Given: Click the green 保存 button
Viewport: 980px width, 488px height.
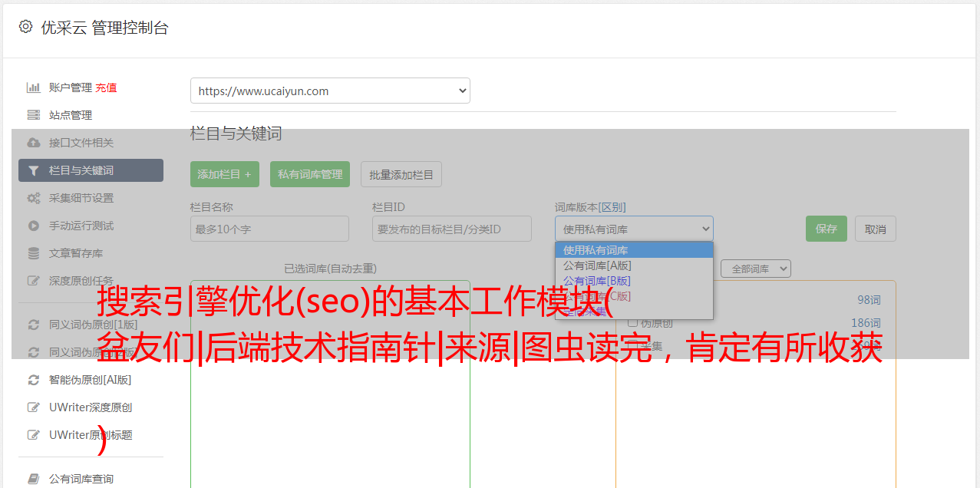Looking at the screenshot, I should click(x=827, y=229).
